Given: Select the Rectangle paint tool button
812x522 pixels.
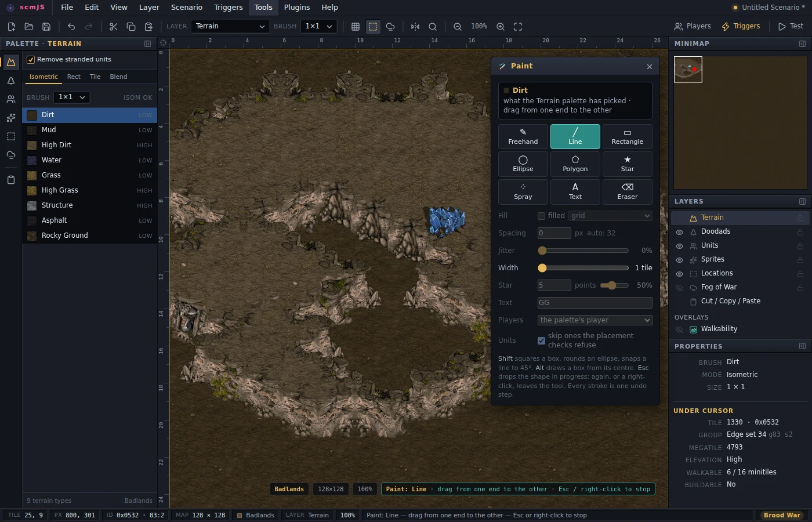Looking at the screenshot, I should click(628, 137).
